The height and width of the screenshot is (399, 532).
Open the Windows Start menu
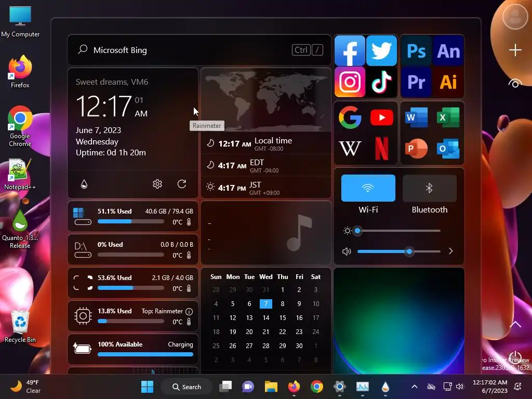147,387
